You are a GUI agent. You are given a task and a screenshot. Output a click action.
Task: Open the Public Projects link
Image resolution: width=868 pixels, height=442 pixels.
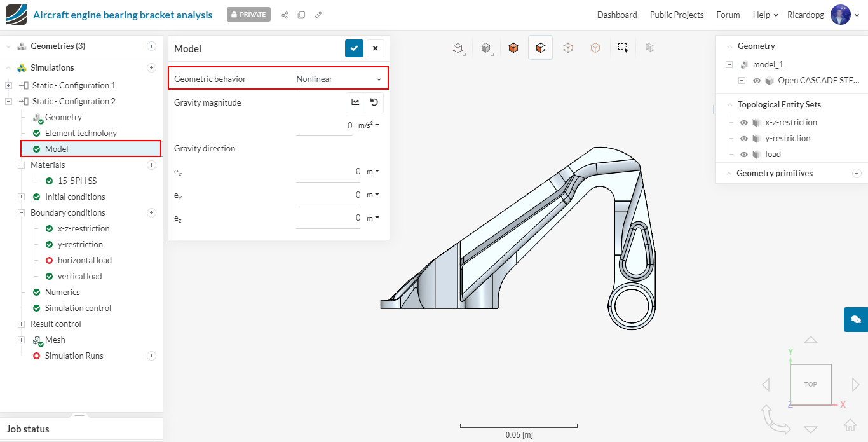pyautogui.click(x=676, y=15)
